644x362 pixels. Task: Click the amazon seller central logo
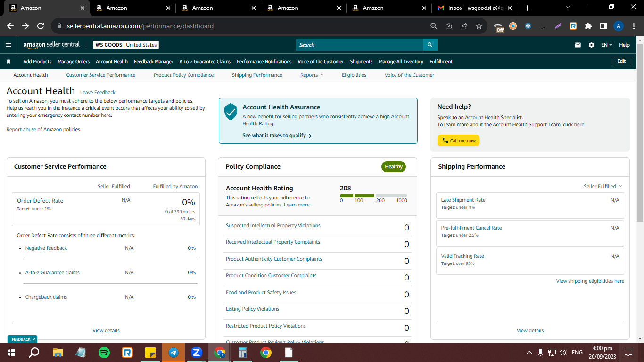pos(52,45)
